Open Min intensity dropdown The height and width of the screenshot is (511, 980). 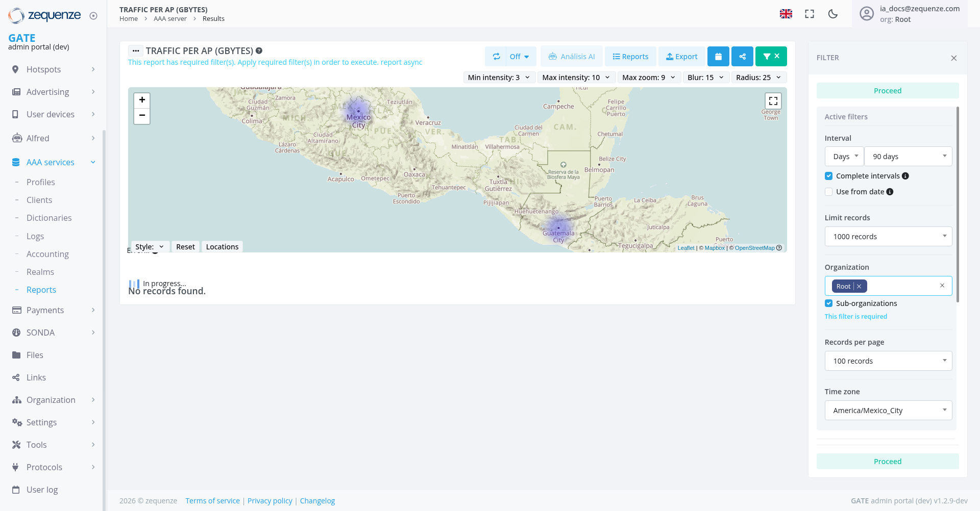(x=499, y=78)
